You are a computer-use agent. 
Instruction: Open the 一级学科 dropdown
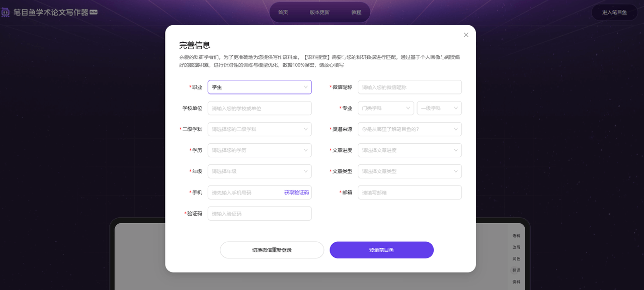439,108
